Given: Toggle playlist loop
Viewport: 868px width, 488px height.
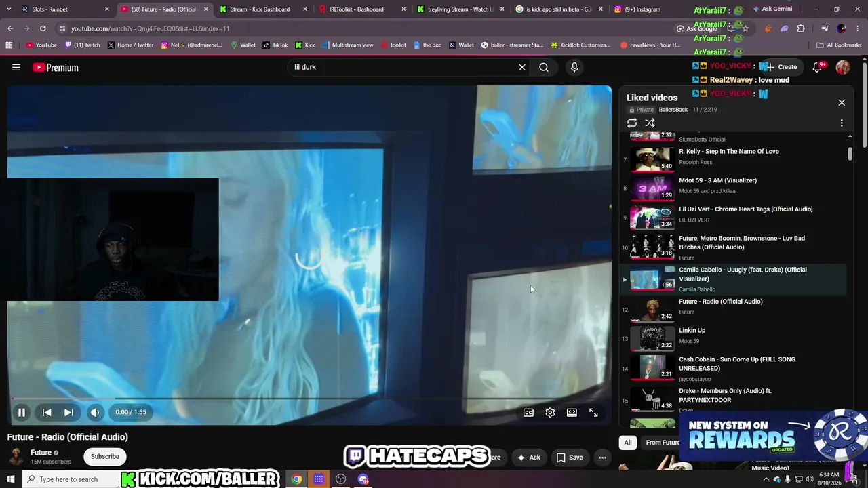Looking at the screenshot, I should click(632, 123).
